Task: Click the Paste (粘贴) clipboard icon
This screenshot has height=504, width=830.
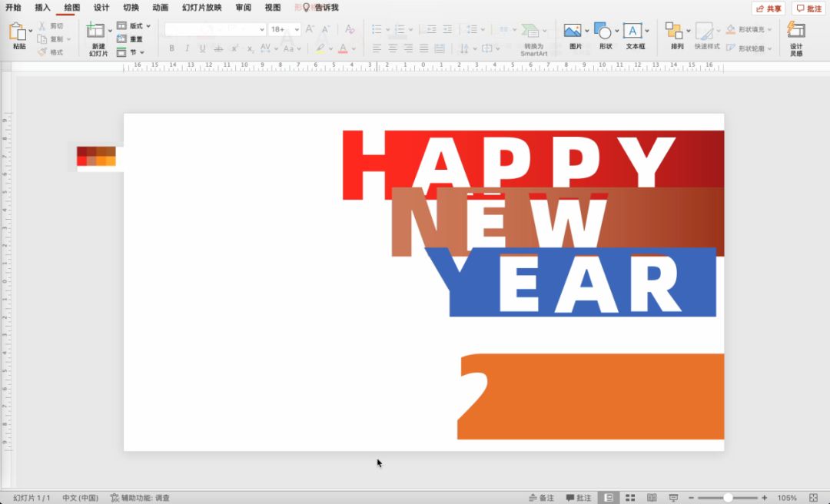Action: pyautogui.click(x=18, y=32)
